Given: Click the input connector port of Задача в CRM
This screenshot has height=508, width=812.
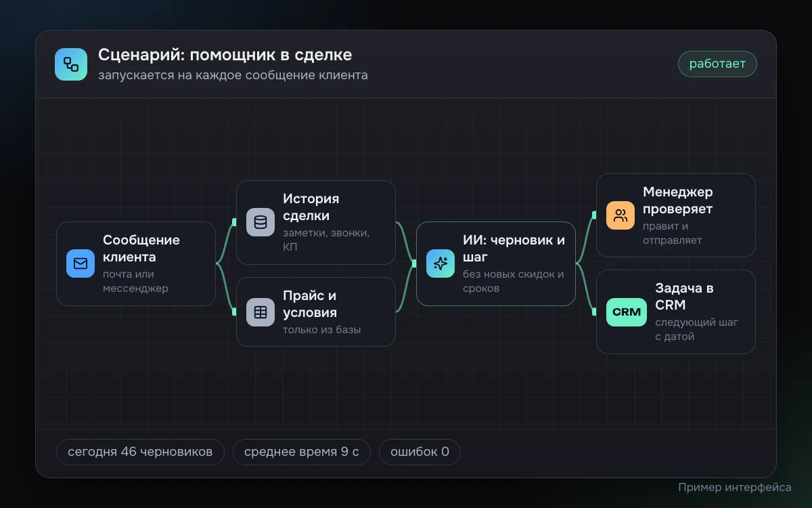Looking at the screenshot, I should click(594, 312).
